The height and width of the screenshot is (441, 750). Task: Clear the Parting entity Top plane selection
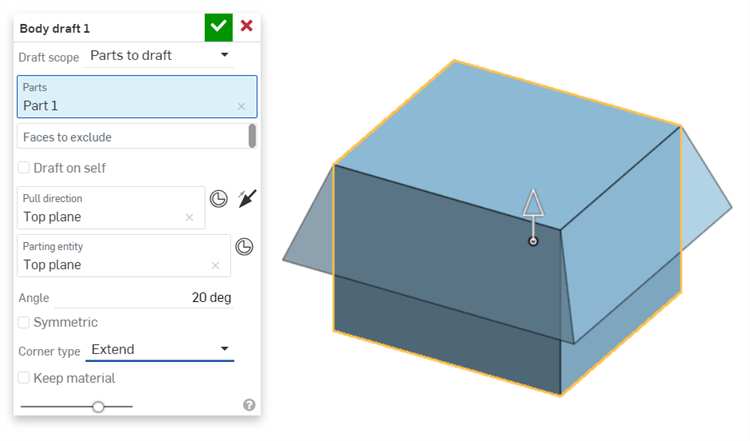pyautogui.click(x=215, y=265)
